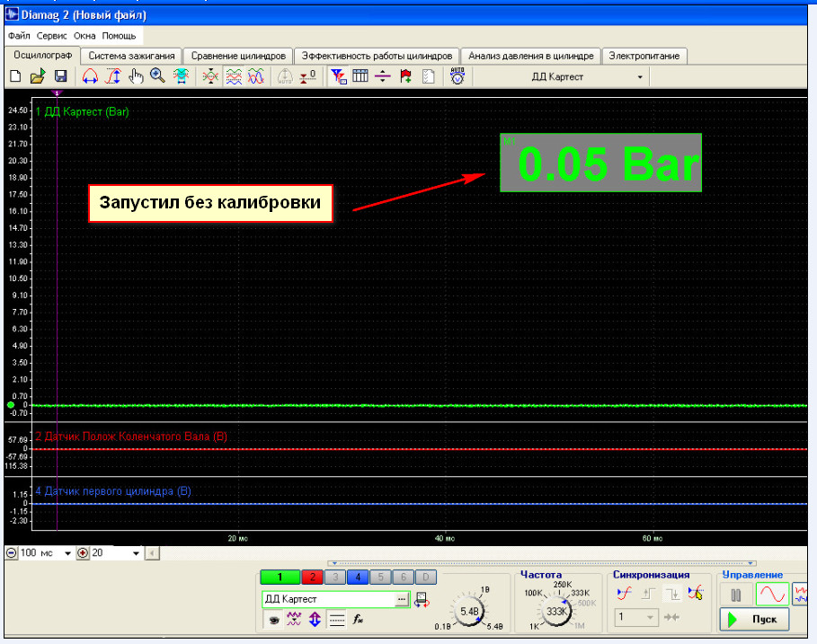This screenshot has width=817, height=644.
Task: Open the fx function icon
Action: [x=358, y=620]
